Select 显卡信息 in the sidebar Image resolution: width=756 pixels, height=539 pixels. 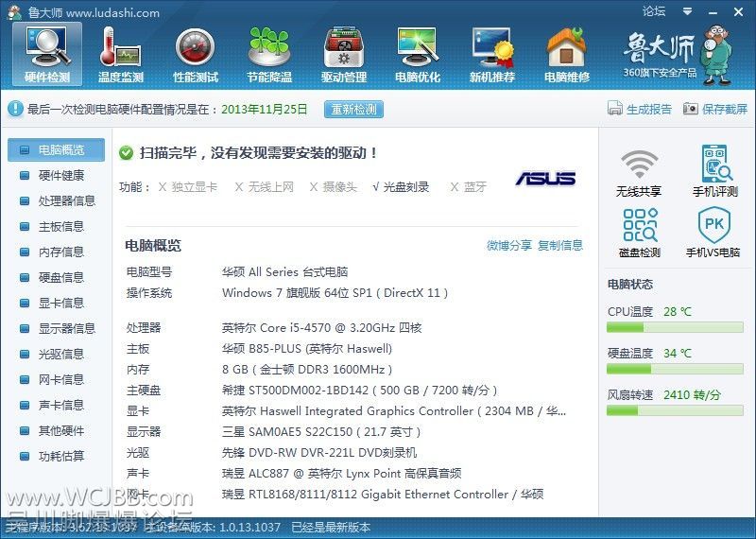click(x=60, y=303)
